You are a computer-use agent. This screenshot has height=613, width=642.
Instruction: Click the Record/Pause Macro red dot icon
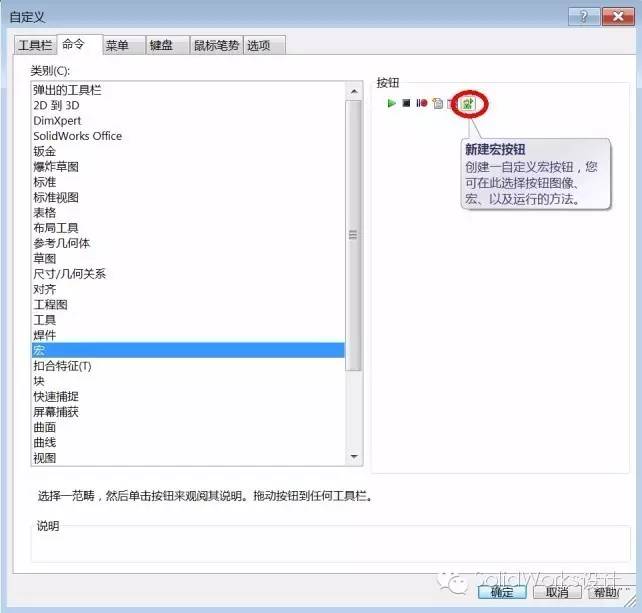(x=422, y=103)
